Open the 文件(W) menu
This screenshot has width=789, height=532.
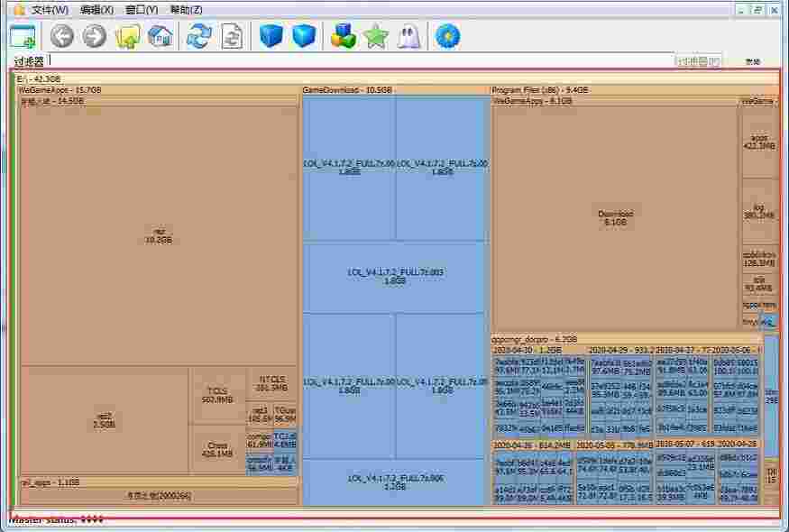[x=50, y=10]
